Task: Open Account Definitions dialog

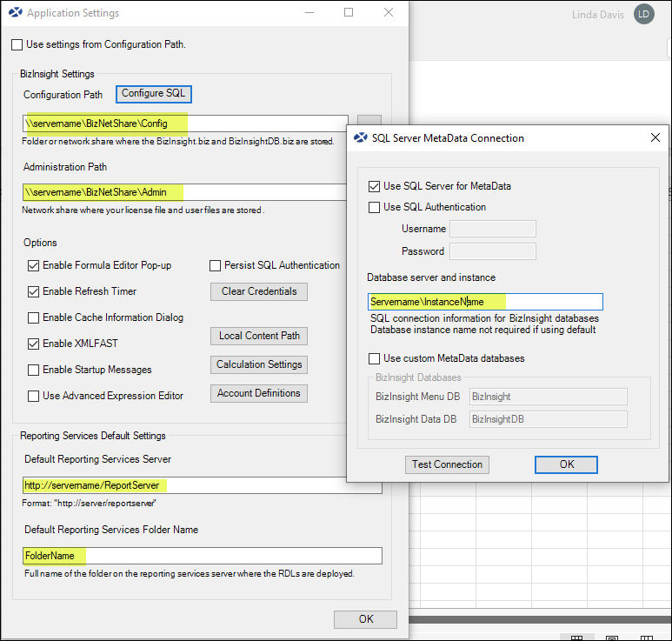Action: 259,393
